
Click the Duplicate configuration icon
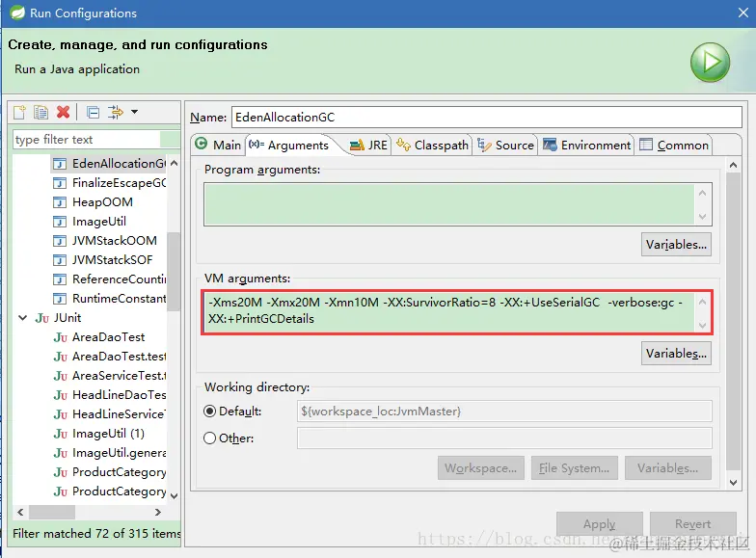pyautogui.click(x=40, y=112)
